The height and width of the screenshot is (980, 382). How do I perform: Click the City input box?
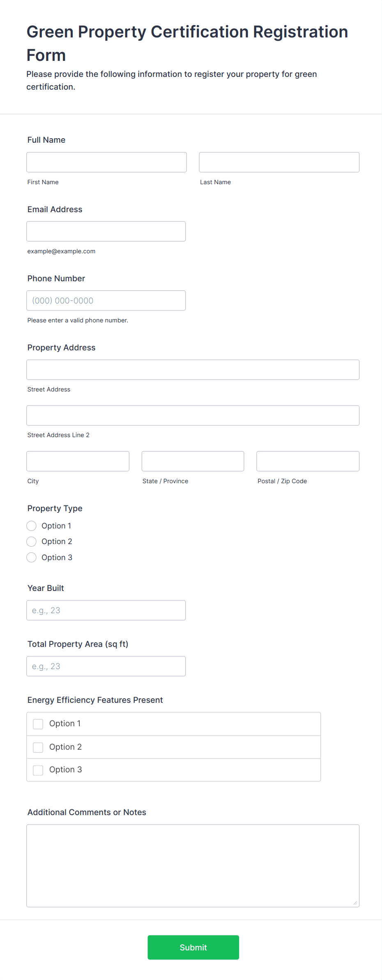tap(78, 461)
